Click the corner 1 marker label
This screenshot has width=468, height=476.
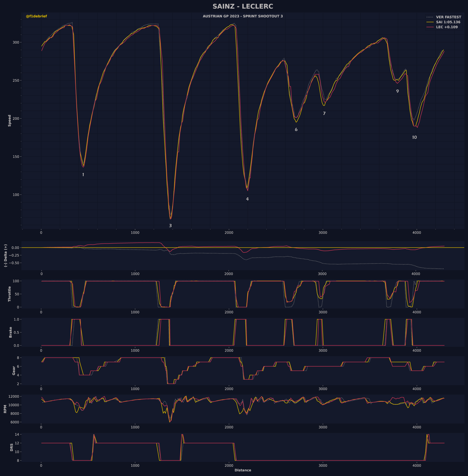(83, 175)
